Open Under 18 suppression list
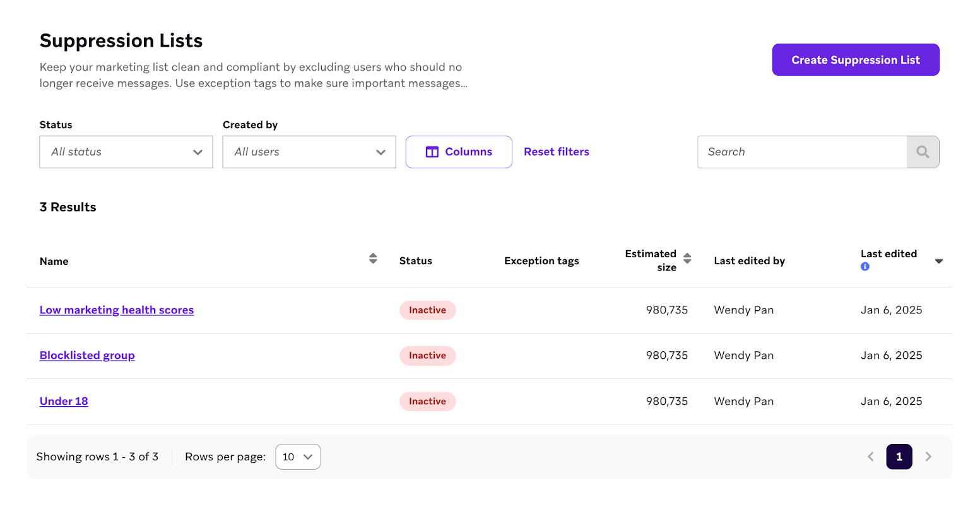Screen dimensions: 980x512 coord(64,402)
